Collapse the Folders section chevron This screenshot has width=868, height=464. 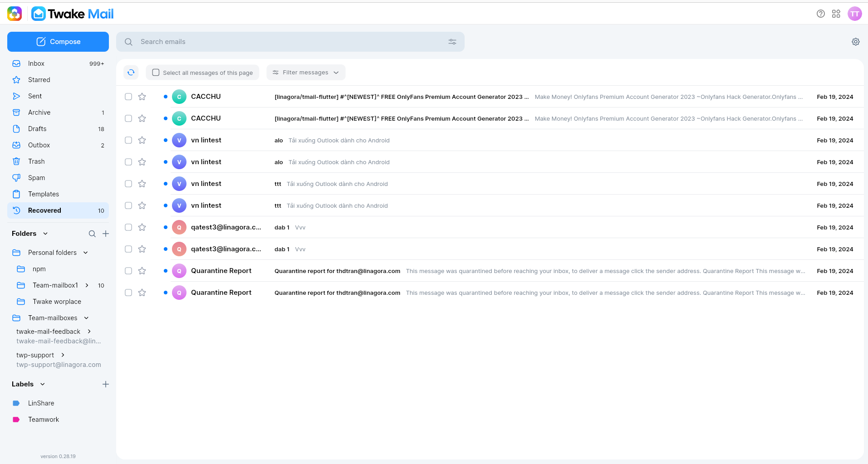click(x=45, y=234)
